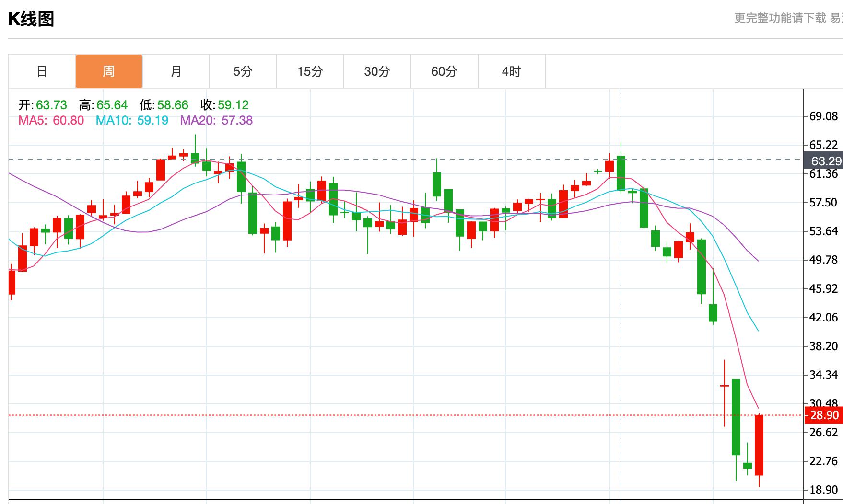Click the 38.20 price axis label
This screenshot has width=843, height=504.
point(823,346)
